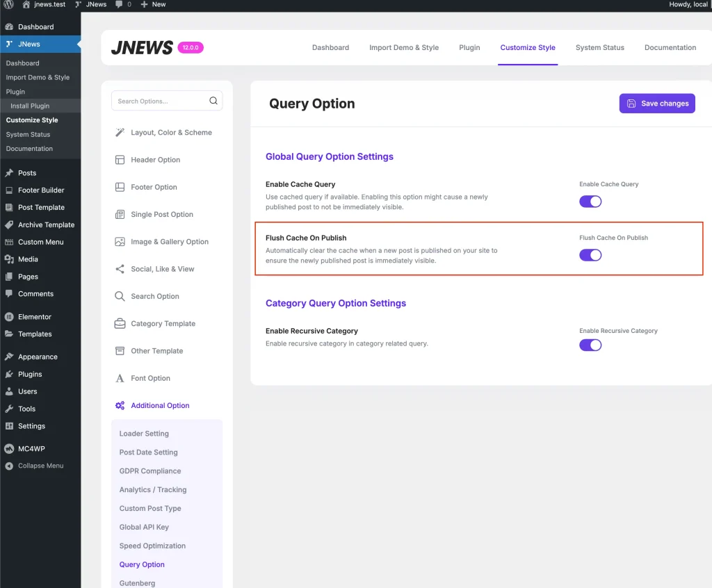Click the Save changes button
This screenshot has width=712, height=588.
[657, 104]
